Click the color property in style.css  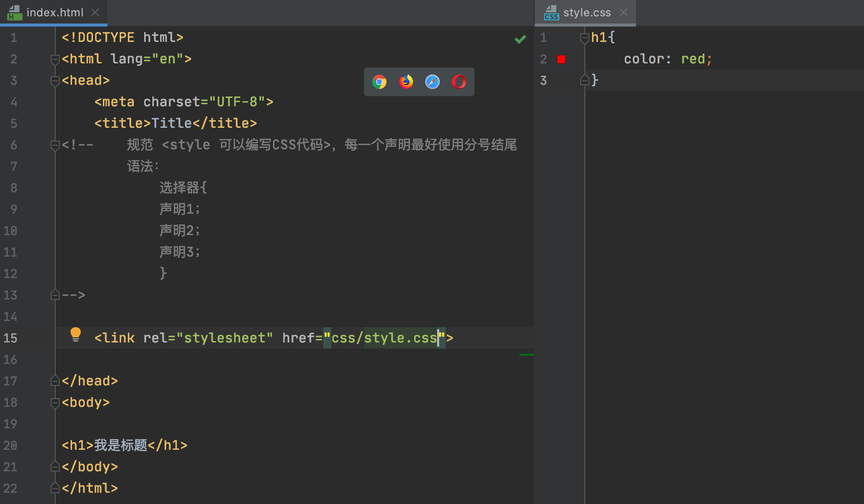pos(644,59)
